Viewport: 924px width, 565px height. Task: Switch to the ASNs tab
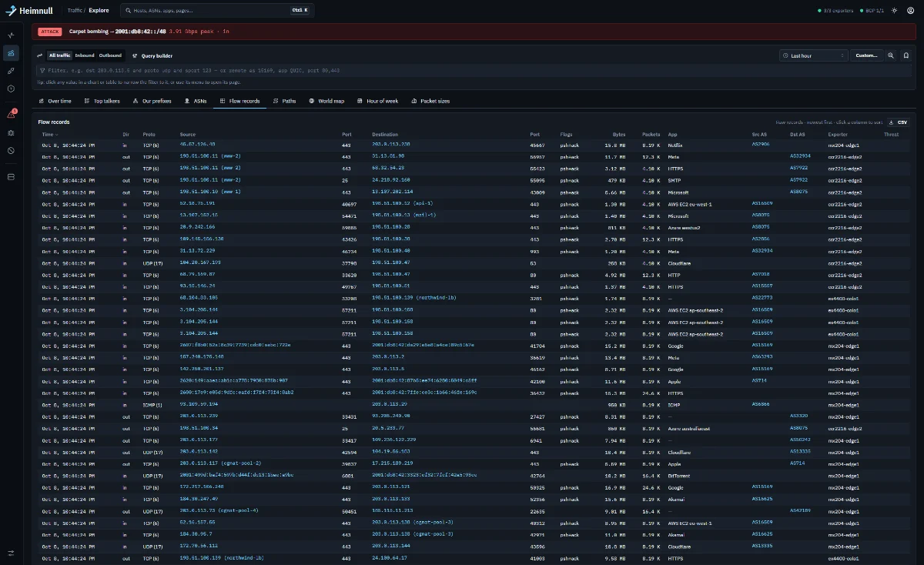coord(196,101)
